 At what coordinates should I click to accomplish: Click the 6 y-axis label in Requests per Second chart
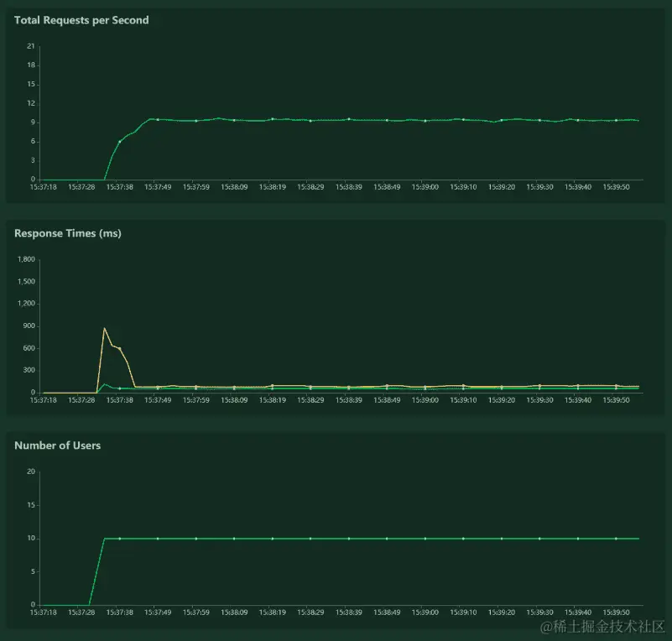pos(33,142)
